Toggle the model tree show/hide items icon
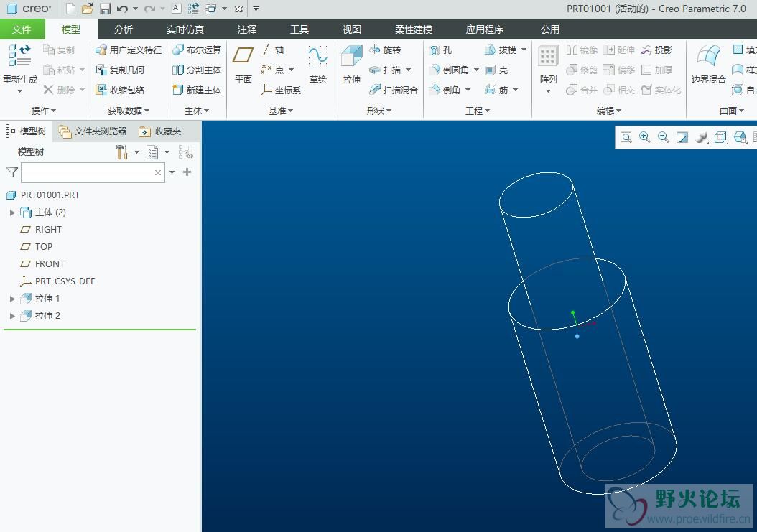Viewport: 757px width, 532px height. (x=186, y=152)
